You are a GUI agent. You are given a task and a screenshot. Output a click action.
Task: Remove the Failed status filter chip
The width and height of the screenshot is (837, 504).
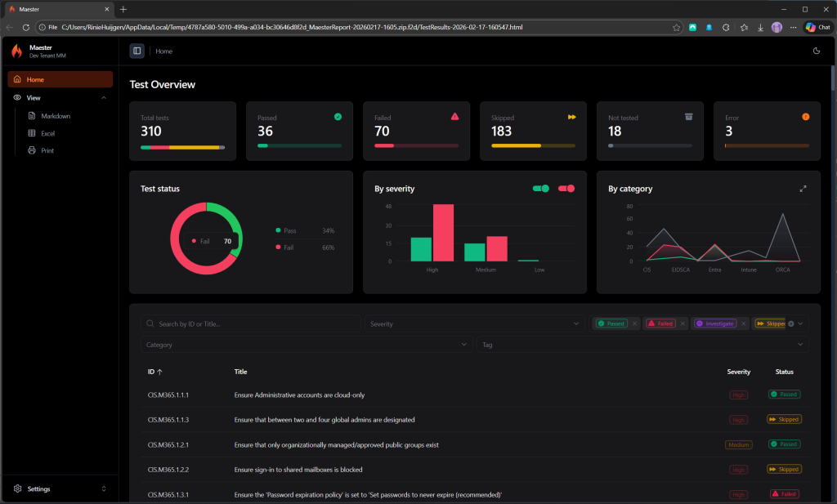point(683,323)
